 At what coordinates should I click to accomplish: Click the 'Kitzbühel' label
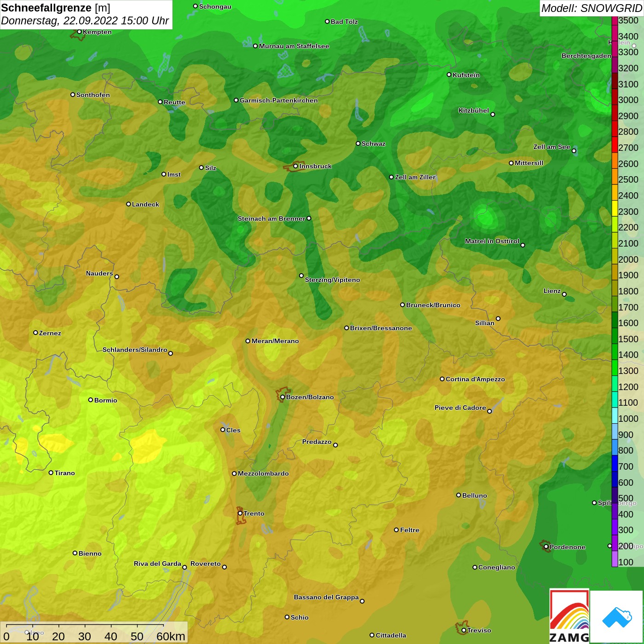pyautogui.click(x=474, y=110)
